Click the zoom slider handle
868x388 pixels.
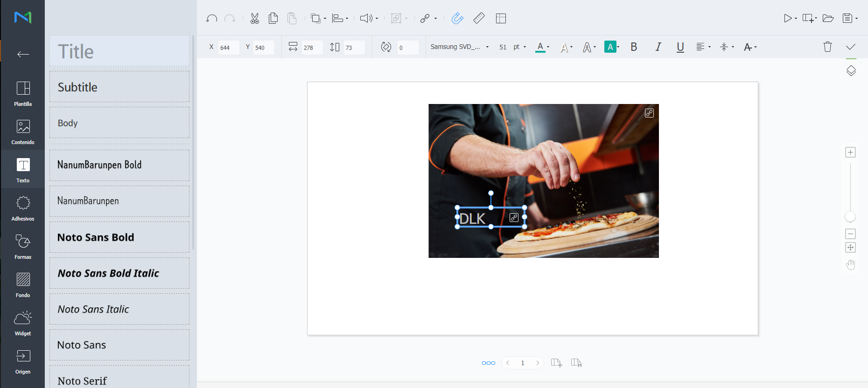point(850,217)
